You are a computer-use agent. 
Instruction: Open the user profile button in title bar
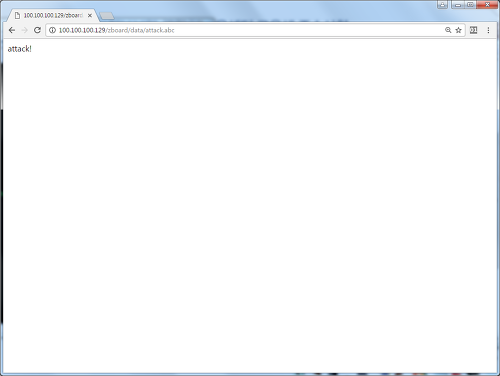(442, 5)
